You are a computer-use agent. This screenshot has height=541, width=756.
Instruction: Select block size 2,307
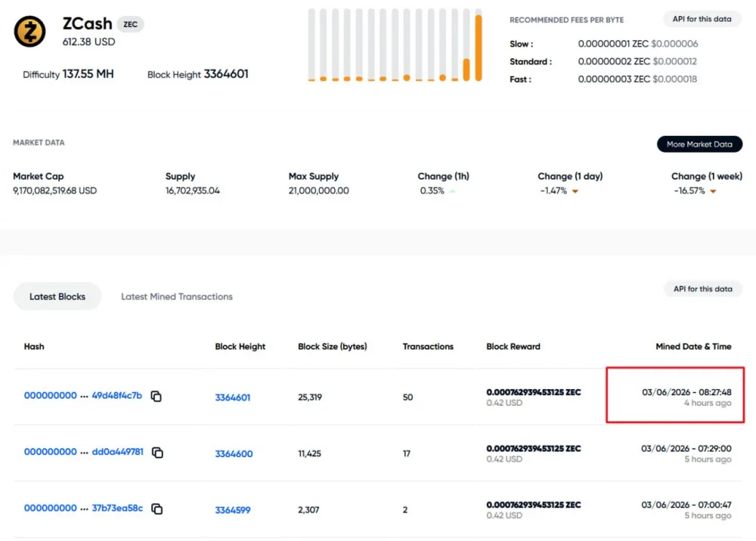[308, 510]
